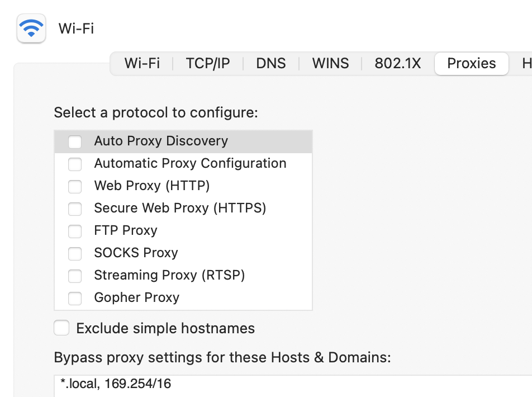Enable Secure Web Proxy (HTTPS) checkbox

coord(75,209)
